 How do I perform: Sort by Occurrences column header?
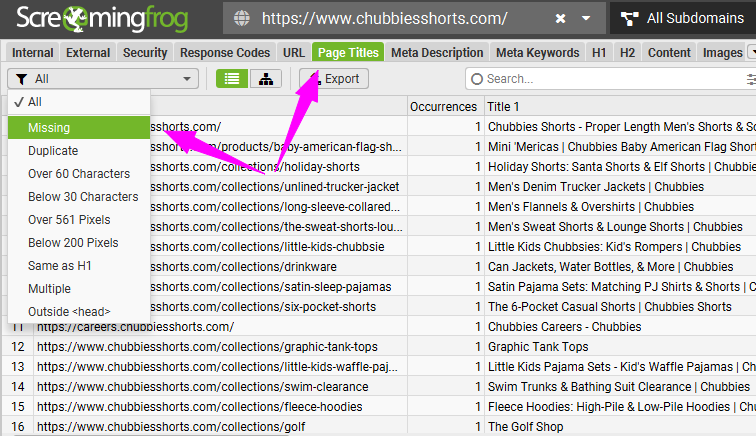click(445, 106)
